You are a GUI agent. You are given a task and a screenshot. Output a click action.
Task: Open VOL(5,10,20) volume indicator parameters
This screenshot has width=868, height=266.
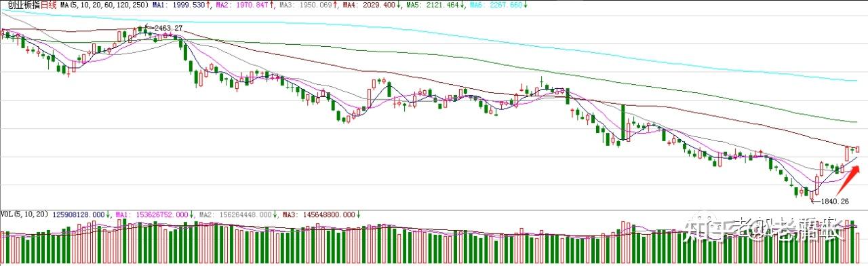click(x=24, y=214)
